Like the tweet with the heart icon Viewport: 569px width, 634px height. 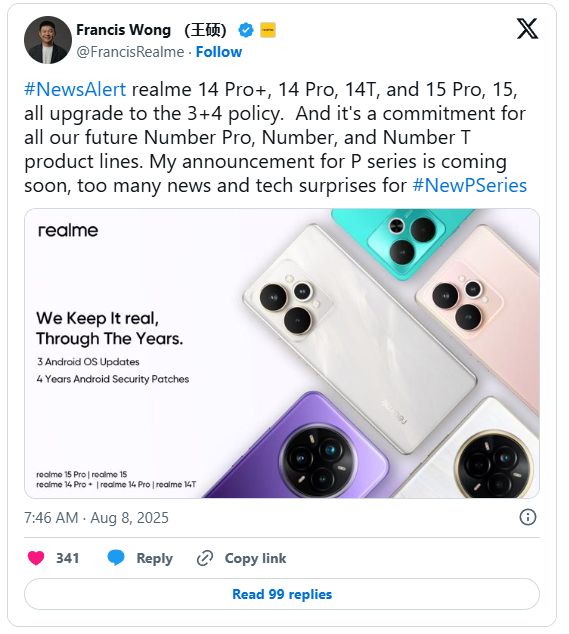36,558
